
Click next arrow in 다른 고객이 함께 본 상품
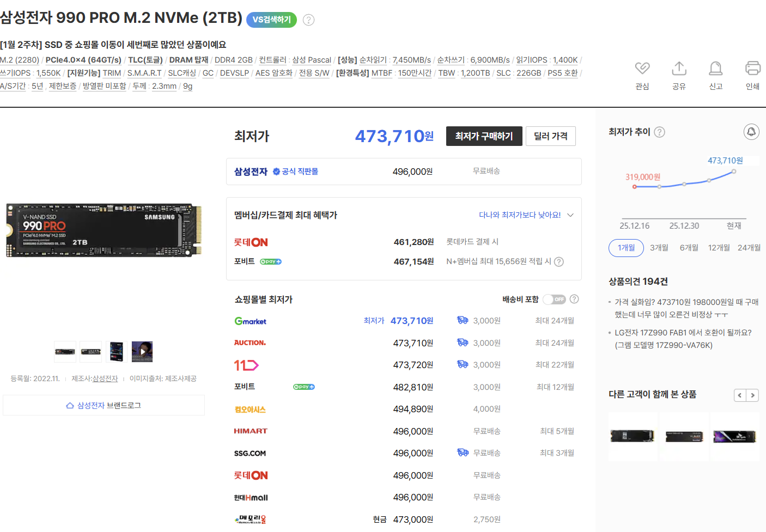click(x=753, y=395)
